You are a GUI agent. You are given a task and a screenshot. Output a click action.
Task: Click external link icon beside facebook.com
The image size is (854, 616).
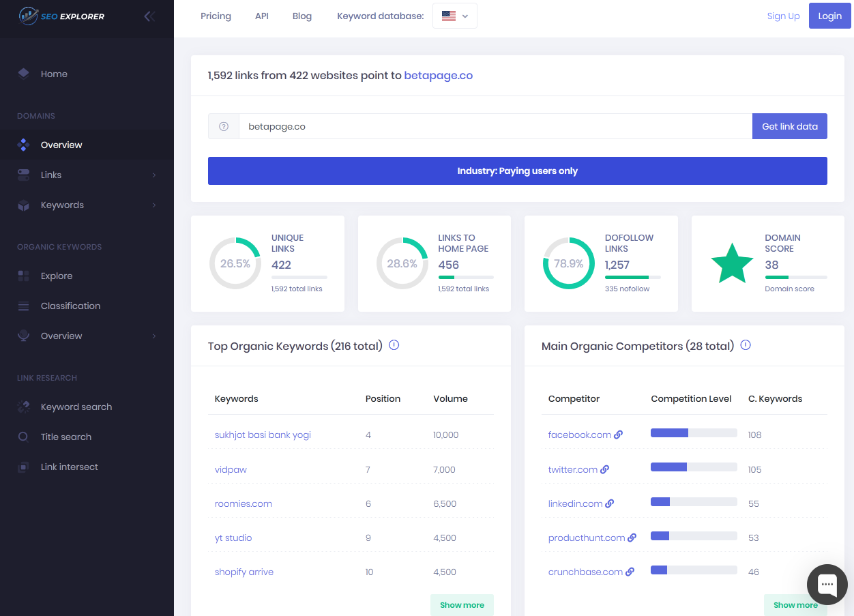619,435
